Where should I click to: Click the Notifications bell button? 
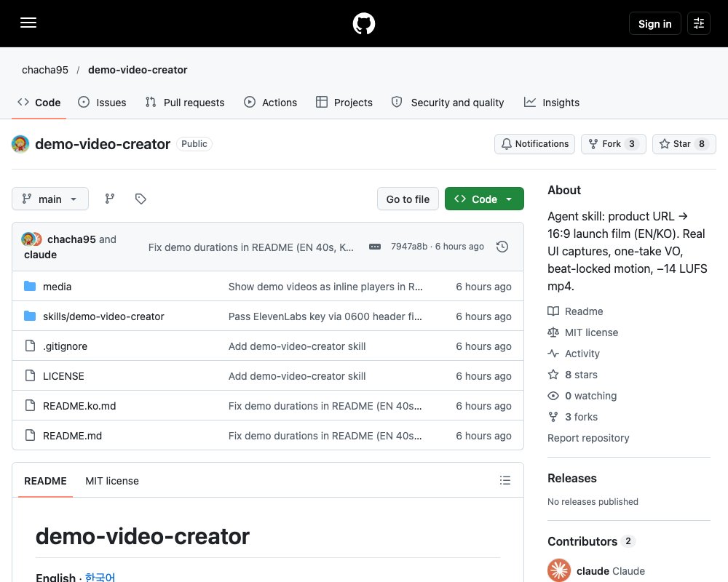(535, 144)
